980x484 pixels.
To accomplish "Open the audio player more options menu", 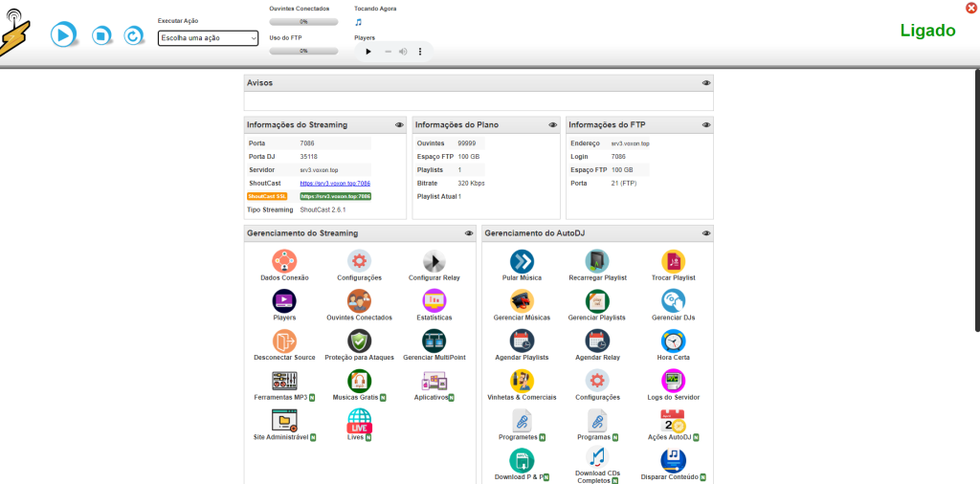I will [420, 51].
